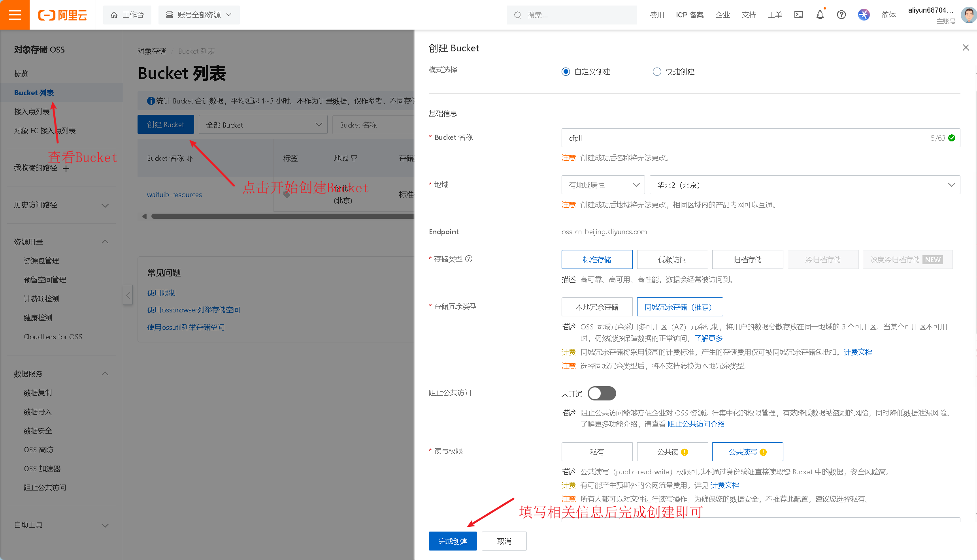
Task: Select 低频访问 storage type tab
Action: pyautogui.click(x=672, y=259)
